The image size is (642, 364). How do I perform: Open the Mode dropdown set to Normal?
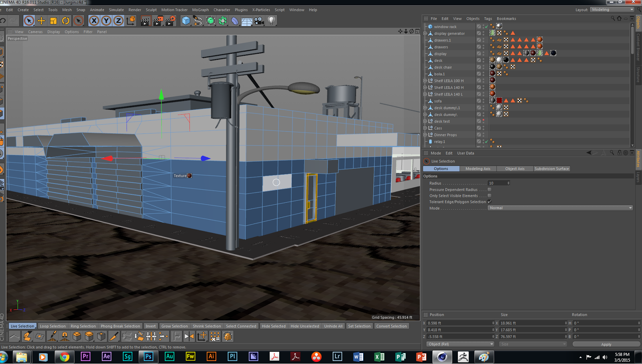[560, 208]
